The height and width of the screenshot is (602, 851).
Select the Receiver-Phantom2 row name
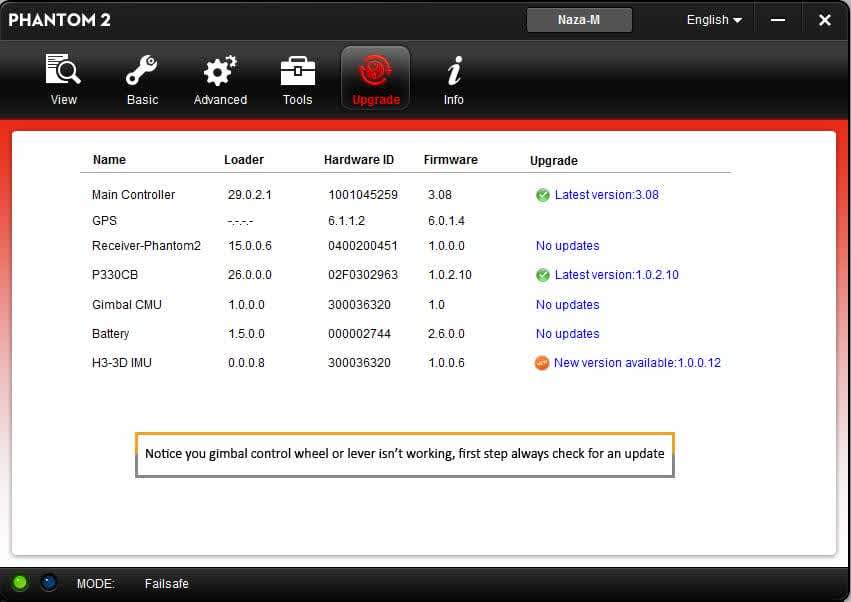(146, 246)
